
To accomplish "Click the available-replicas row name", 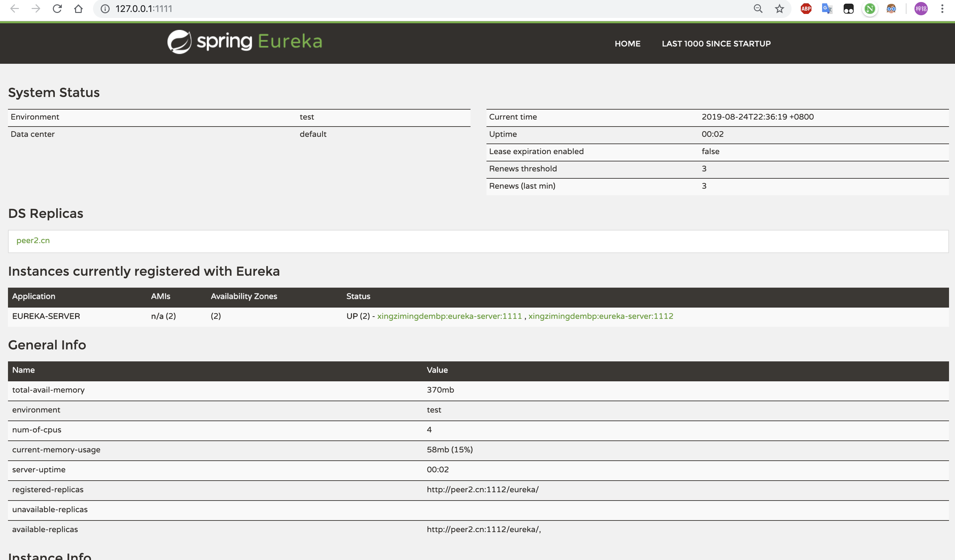I will tap(45, 529).
